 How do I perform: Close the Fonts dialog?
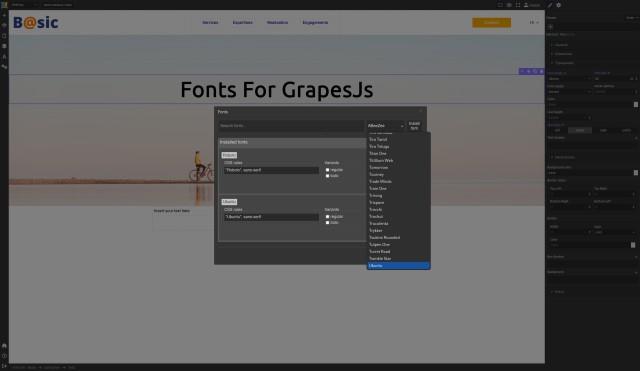click(x=421, y=111)
